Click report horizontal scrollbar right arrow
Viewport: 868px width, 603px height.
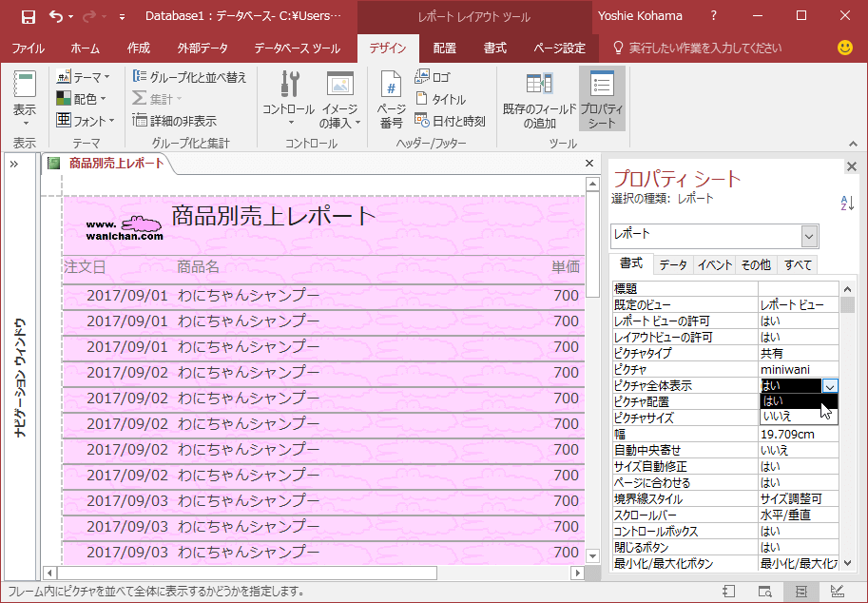[577, 574]
